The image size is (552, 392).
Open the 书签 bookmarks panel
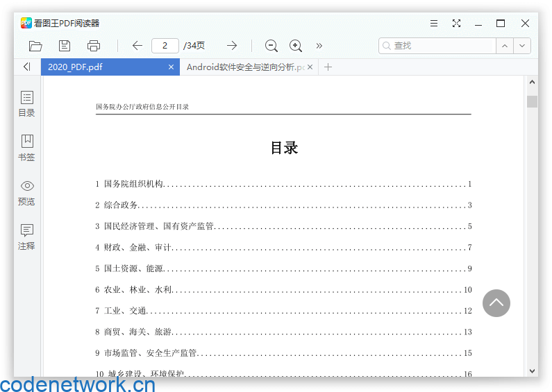tap(27, 148)
